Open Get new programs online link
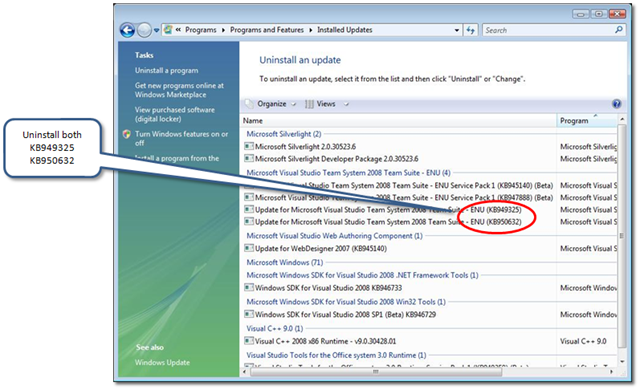This screenshot has height=390, width=640. 179,90
